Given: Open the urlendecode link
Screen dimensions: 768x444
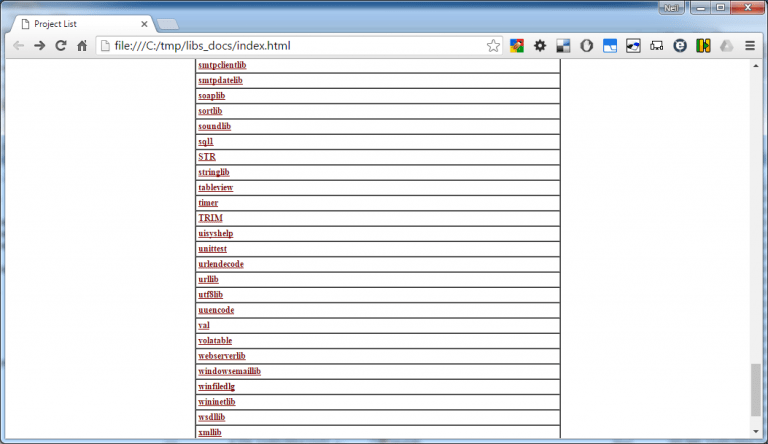Looking at the screenshot, I should click(x=220, y=264).
